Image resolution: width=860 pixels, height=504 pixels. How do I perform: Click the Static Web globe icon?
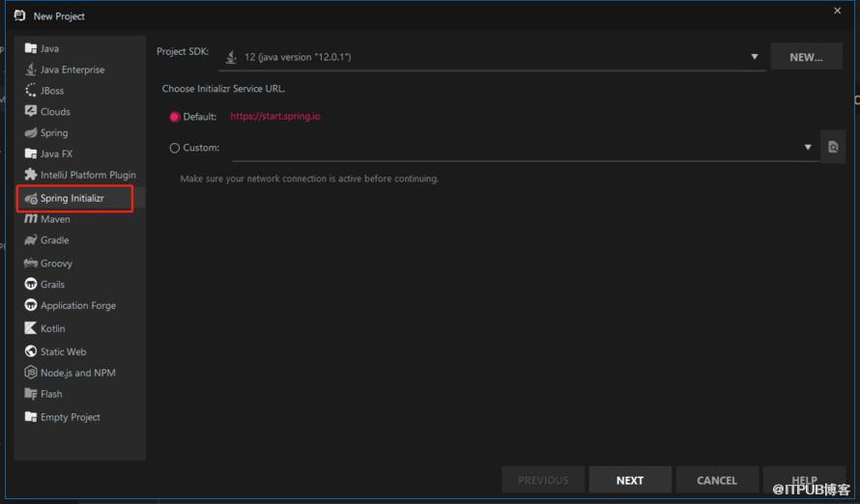tap(31, 351)
